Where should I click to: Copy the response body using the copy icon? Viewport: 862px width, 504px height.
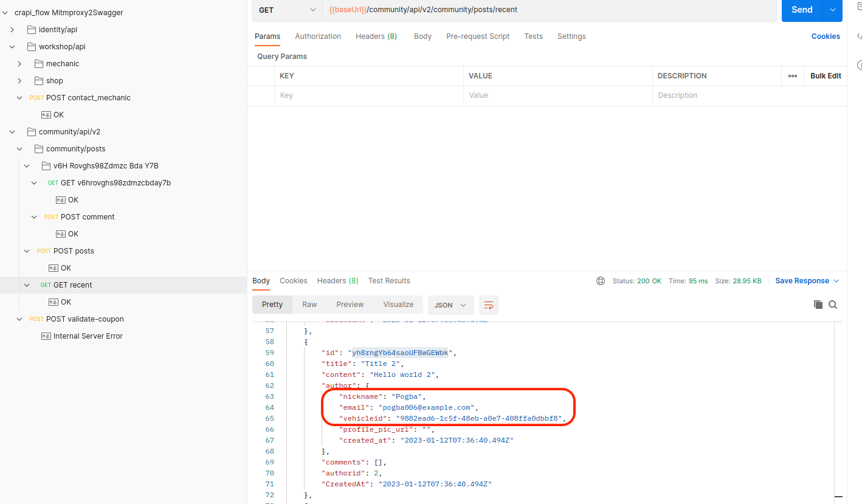(x=818, y=305)
